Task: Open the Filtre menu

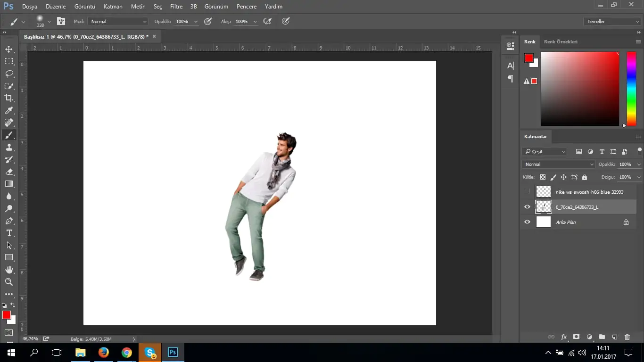Action: click(x=176, y=7)
